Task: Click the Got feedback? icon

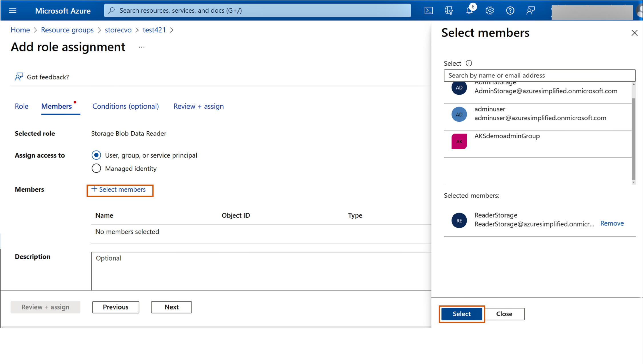Action: (x=19, y=77)
